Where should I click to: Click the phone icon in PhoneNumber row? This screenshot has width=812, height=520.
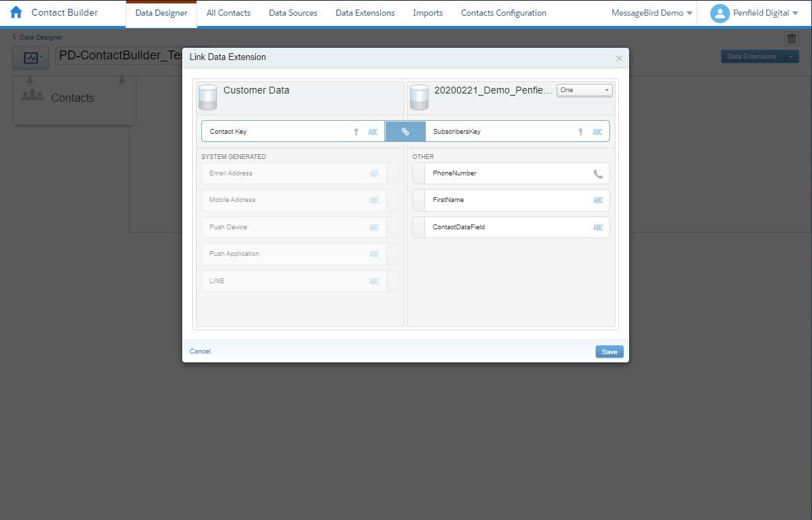click(x=598, y=174)
